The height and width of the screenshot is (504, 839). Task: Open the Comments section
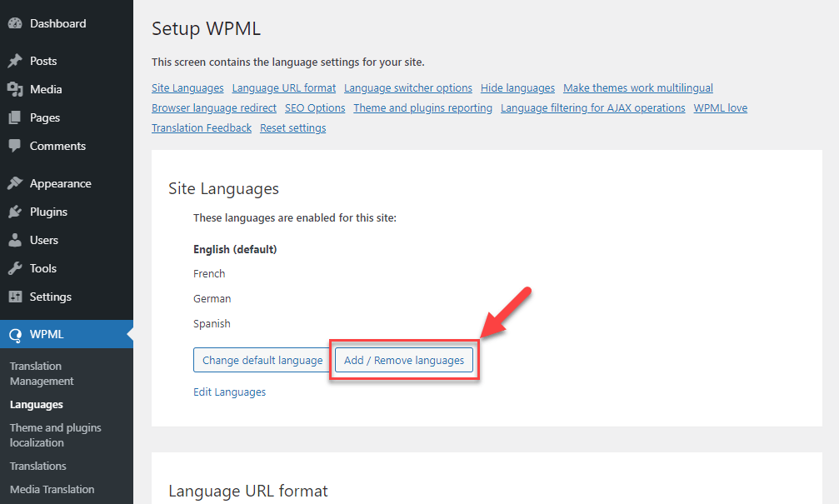(57, 146)
